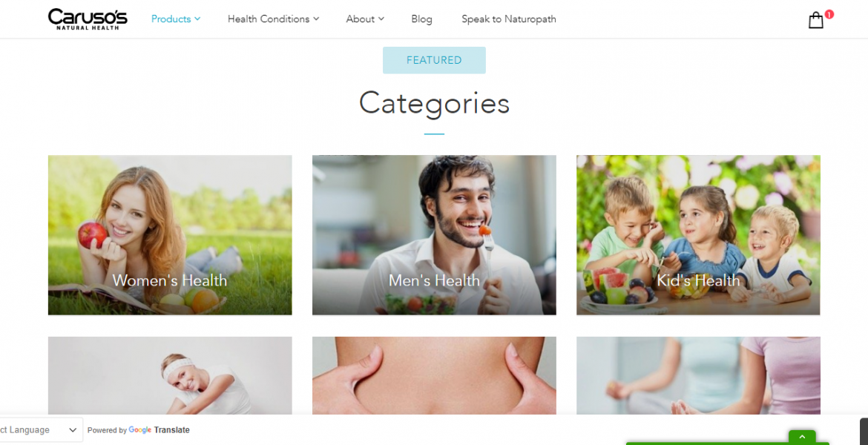Open the Select Language combo box

coord(39,430)
